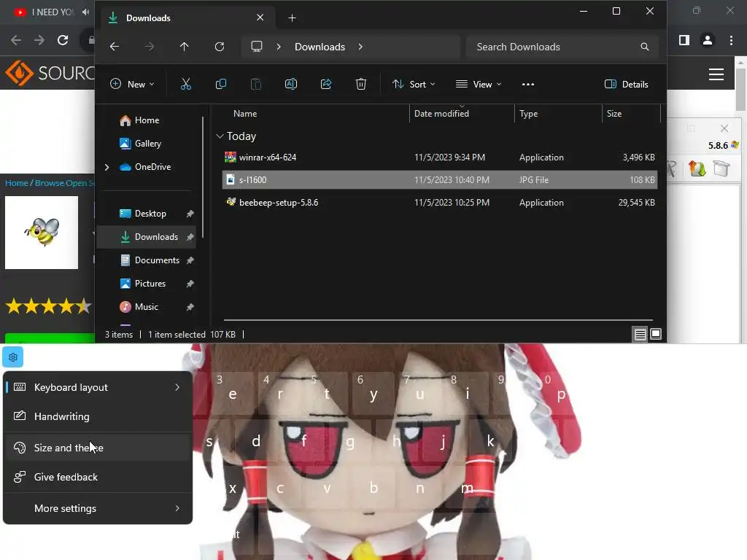Click the Explorer horizontal scrollbar

coord(438,320)
